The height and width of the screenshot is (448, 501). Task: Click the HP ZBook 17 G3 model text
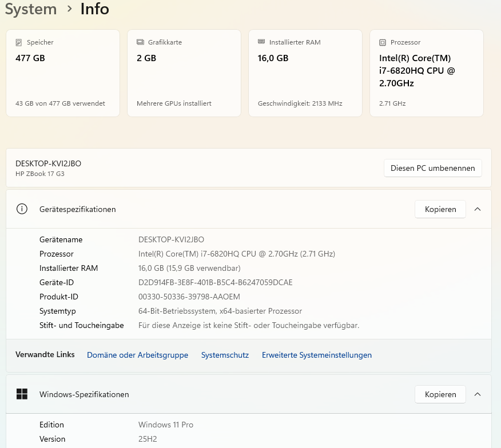[40, 174]
